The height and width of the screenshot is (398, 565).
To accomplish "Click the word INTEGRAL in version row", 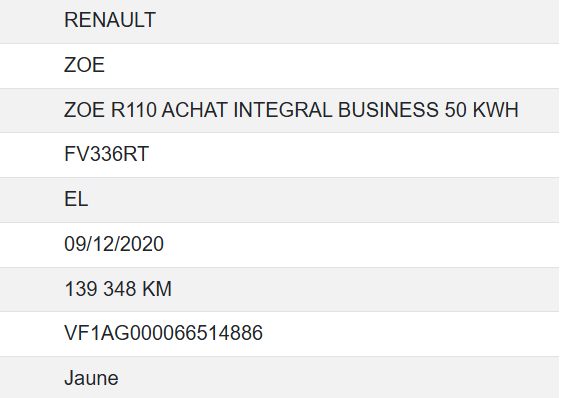I will [282, 109].
